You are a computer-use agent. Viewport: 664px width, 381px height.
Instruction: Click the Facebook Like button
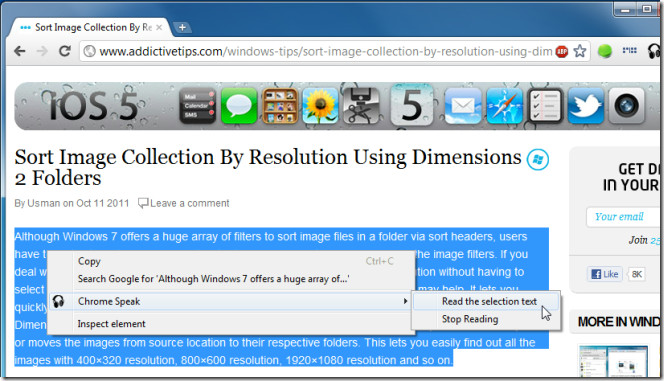point(605,274)
